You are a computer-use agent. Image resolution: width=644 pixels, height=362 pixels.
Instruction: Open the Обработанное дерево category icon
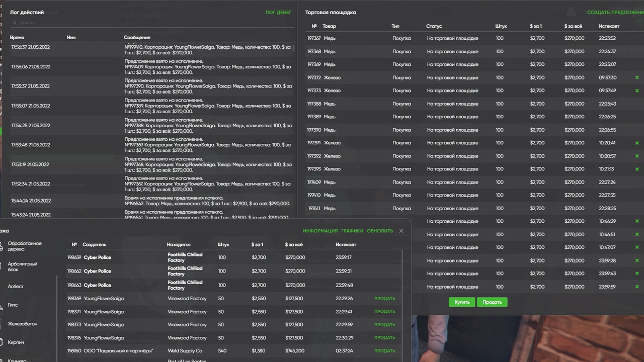(2, 246)
